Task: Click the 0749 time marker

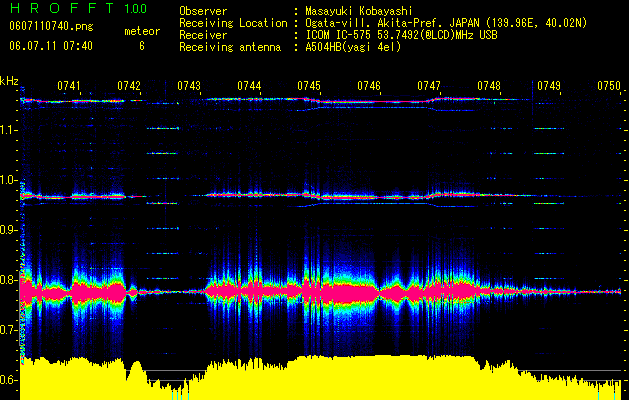Action: click(549, 86)
